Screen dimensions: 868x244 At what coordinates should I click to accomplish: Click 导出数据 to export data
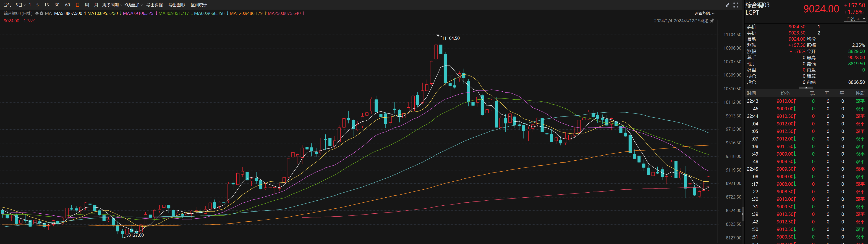pos(154,5)
